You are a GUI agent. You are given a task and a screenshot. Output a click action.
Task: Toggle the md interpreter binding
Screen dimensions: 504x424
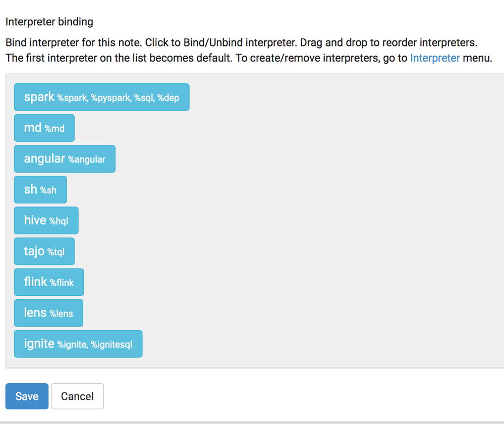click(x=44, y=128)
